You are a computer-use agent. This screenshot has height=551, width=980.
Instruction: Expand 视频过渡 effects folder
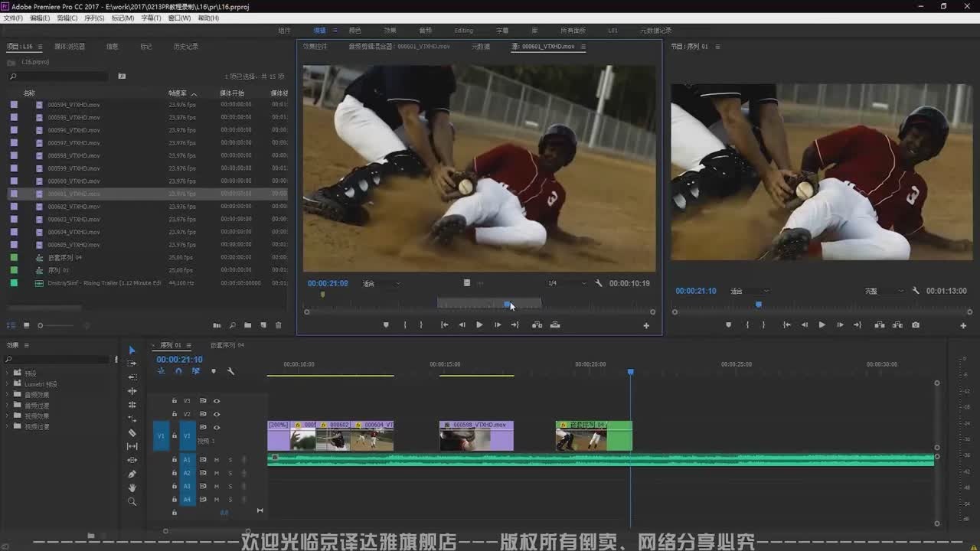point(8,427)
